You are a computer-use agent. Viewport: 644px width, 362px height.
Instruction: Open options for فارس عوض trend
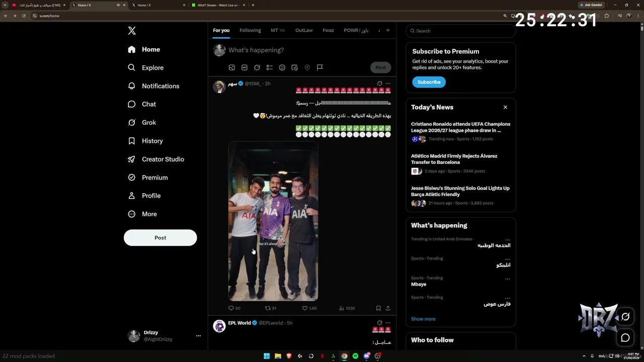(x=507, y=297)
